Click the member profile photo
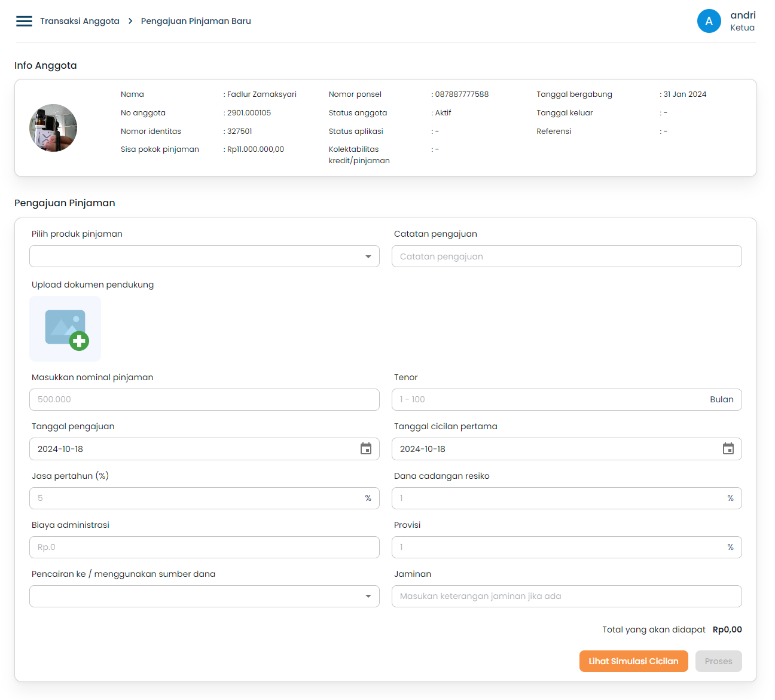Screen dimensions: 775x700 pos(53,128)
